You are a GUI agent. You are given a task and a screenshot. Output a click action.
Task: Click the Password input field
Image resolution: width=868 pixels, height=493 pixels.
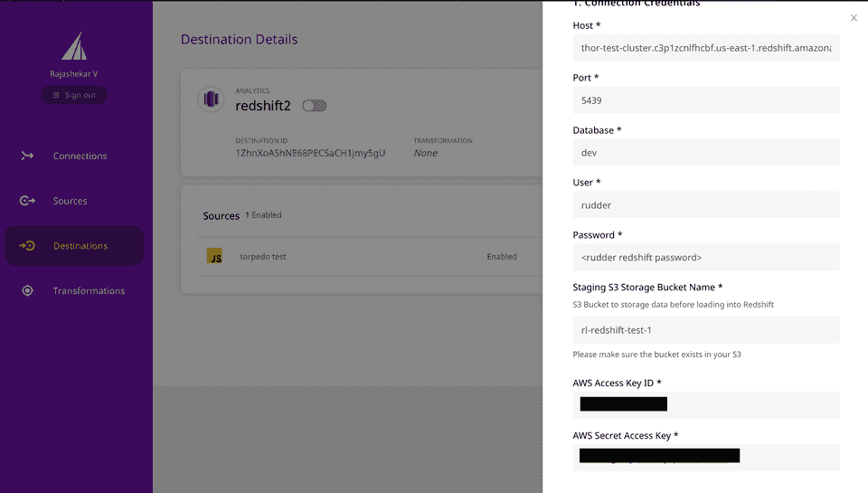pyautogui.click(x=705, y=258)
